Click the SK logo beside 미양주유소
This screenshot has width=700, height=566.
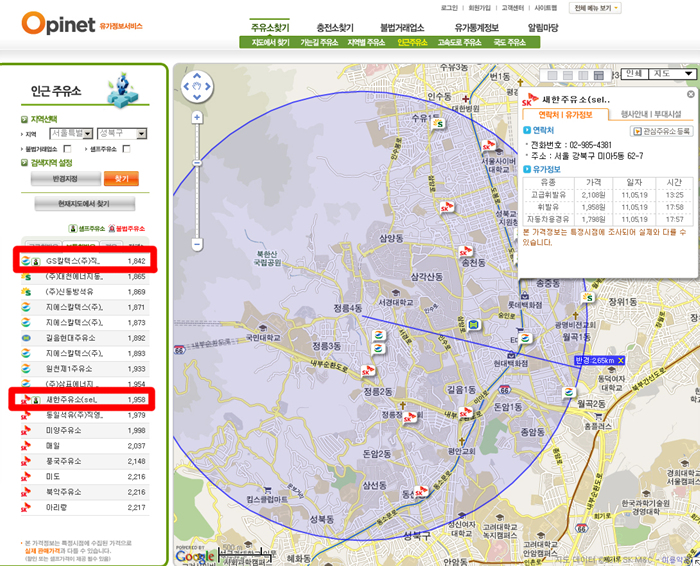tap(25, 430)
